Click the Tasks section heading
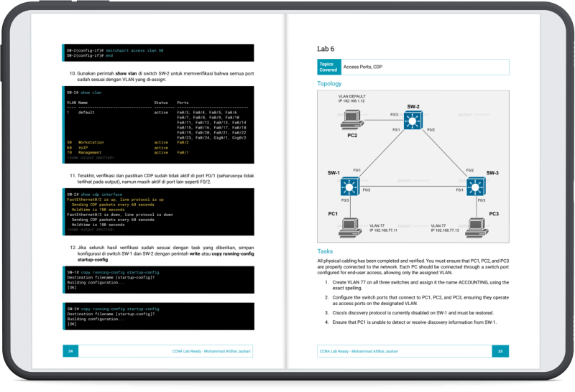The image size is (575, 392). click(325, 251)
